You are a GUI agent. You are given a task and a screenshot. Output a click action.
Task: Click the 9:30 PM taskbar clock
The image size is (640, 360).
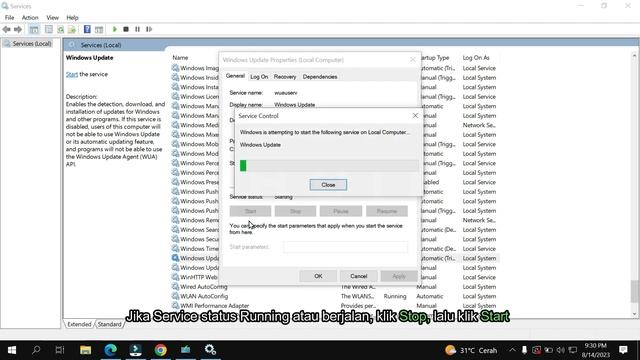pyautogui.click(x=595, y=345)
